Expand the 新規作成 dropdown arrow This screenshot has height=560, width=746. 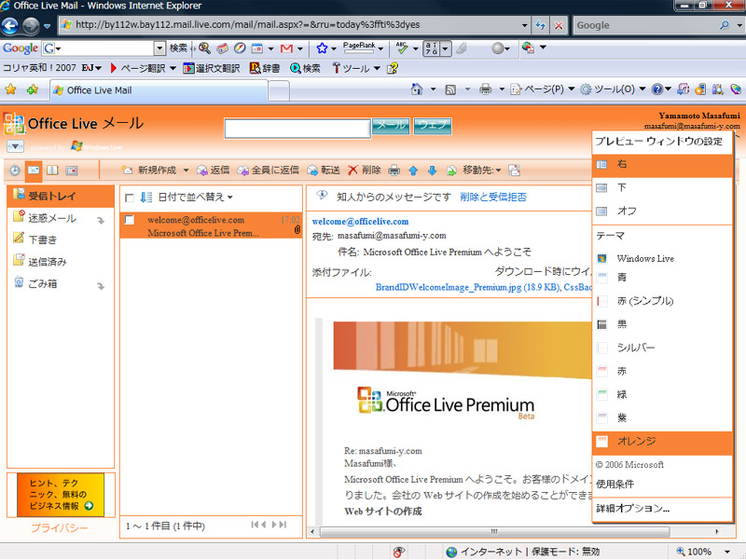pos(186,171)
